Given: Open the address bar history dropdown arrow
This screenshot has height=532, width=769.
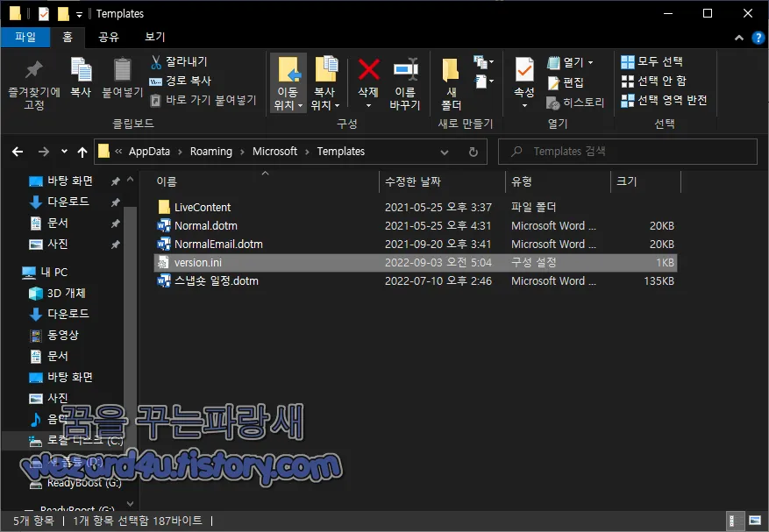Looking at the screenshot, I should (445, 152).
